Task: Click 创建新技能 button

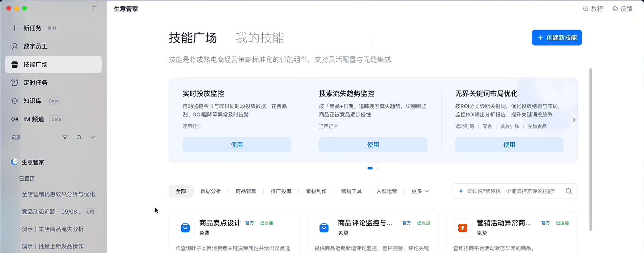Action: (x=557, y=38)
